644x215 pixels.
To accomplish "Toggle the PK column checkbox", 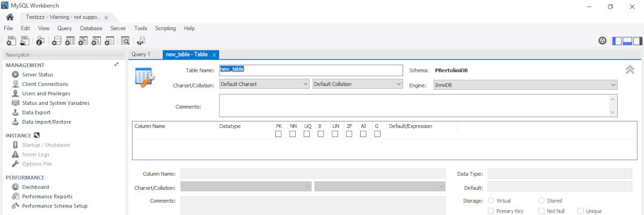I will tap(279, 134).
